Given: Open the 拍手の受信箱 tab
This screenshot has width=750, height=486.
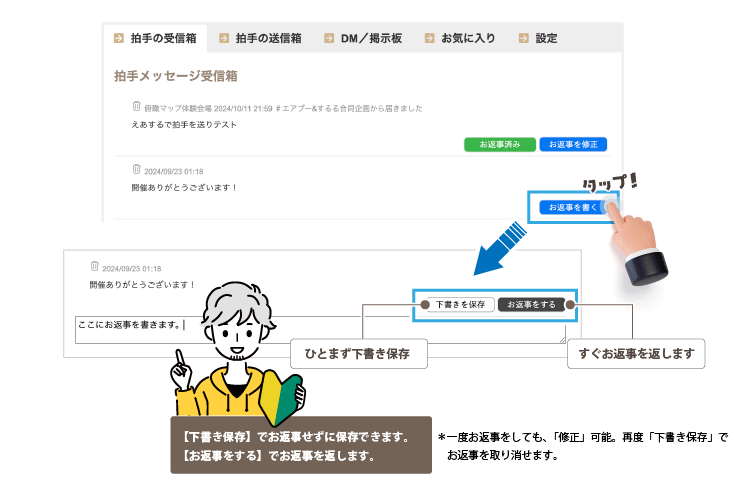Looking at the screenshot, I should 155,38.
